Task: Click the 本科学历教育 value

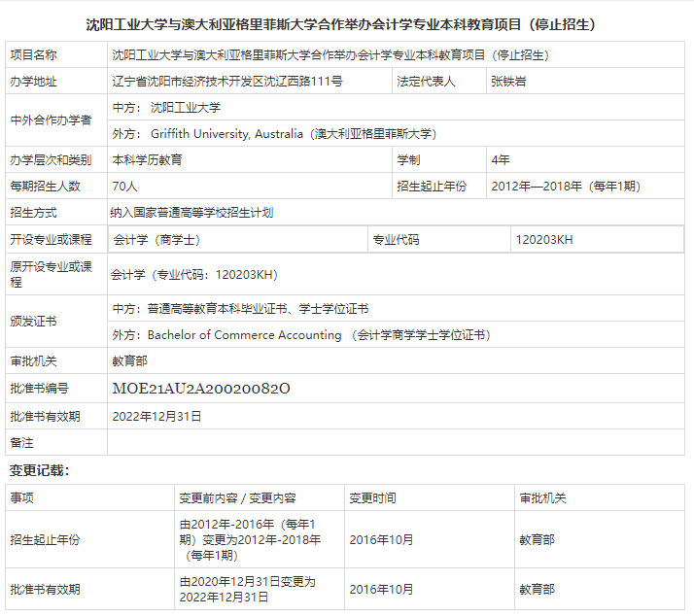Action: (x=148, y=159)
